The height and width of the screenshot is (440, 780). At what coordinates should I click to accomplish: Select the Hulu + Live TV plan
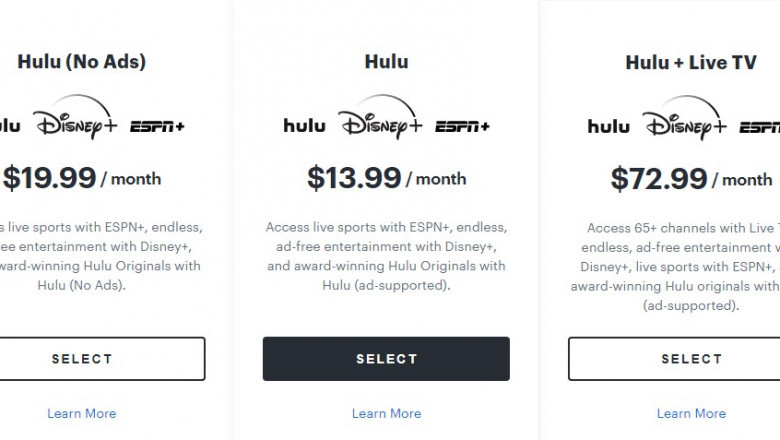tap(690, 358)
